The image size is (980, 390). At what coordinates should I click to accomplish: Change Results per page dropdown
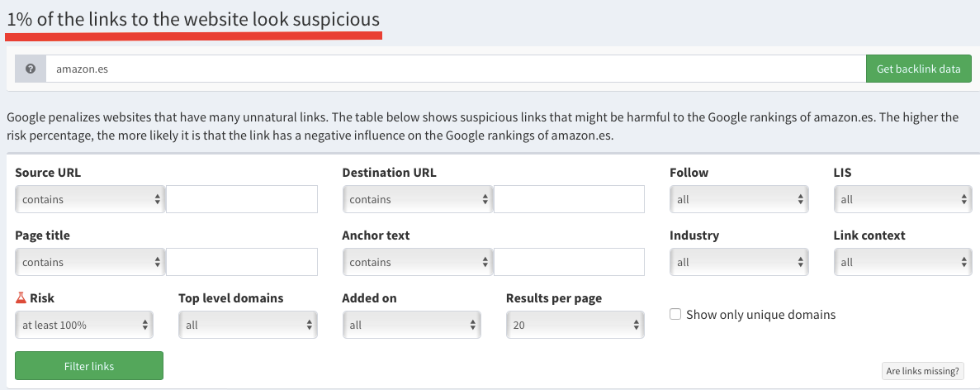(x=575, y=325)
